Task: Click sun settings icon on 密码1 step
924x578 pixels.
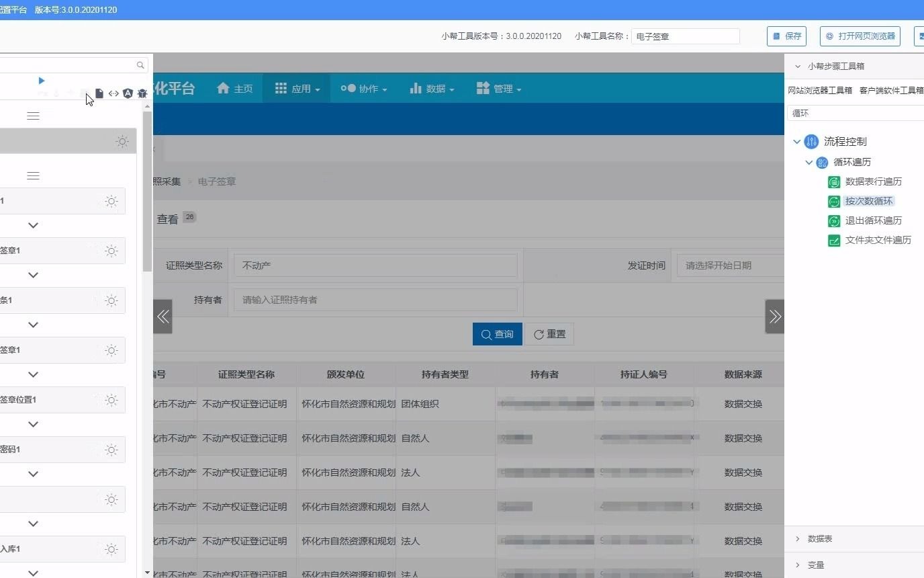Action: (x=111, y=450)
